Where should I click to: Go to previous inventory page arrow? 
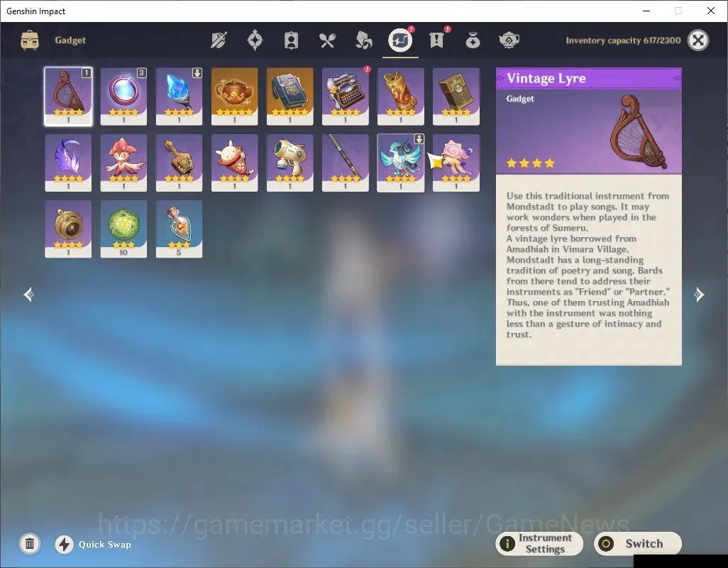(29, 295)
